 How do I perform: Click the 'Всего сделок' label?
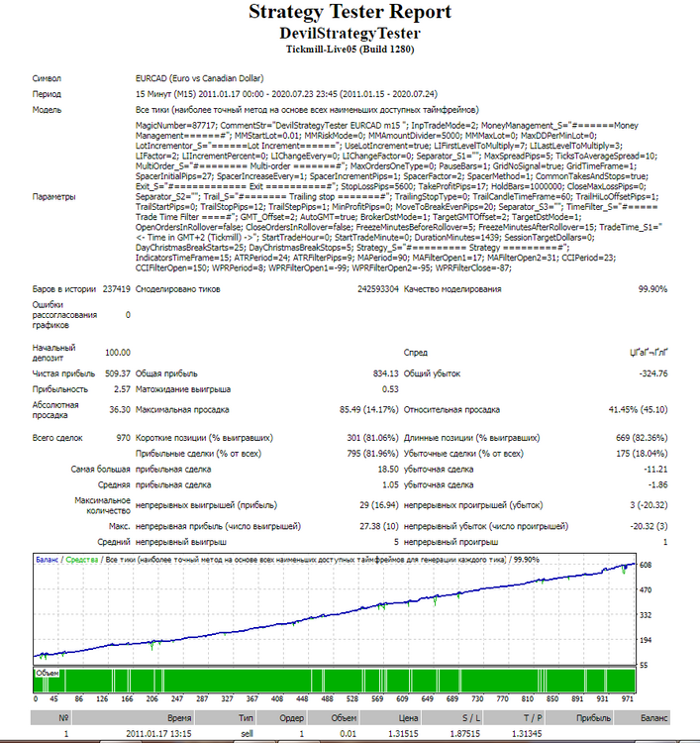point(57,438)
